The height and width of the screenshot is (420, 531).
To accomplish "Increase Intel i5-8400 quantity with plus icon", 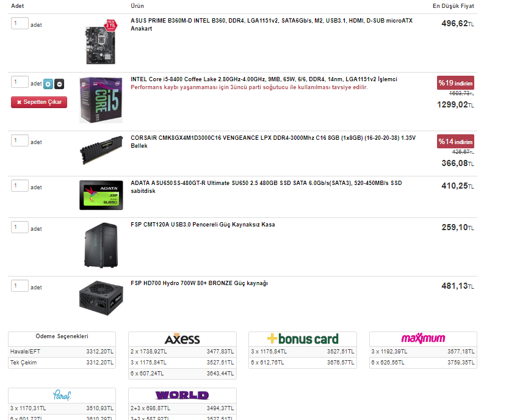I will pos(48,84).
